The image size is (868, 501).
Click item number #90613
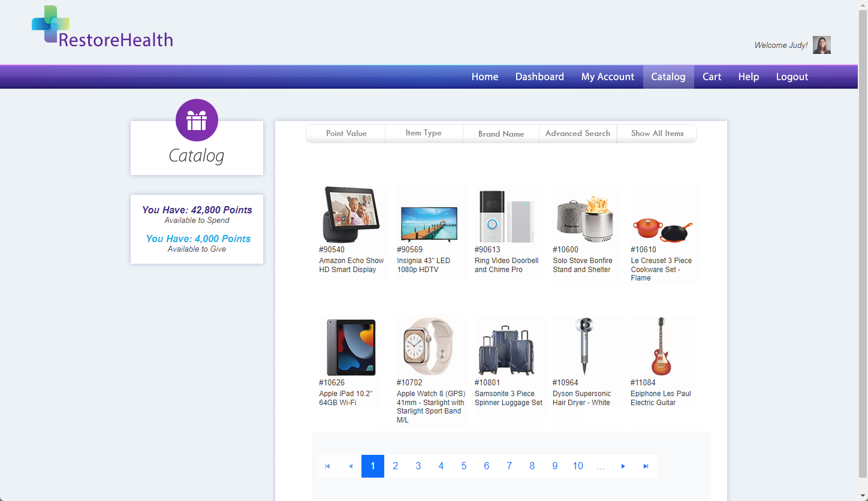(x=487, y=250)
